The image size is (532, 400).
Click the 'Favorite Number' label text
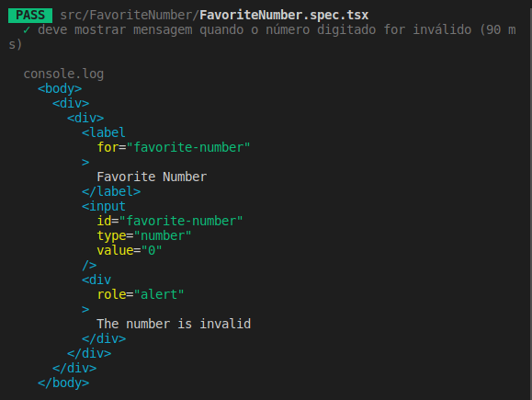tap(152, 177)
